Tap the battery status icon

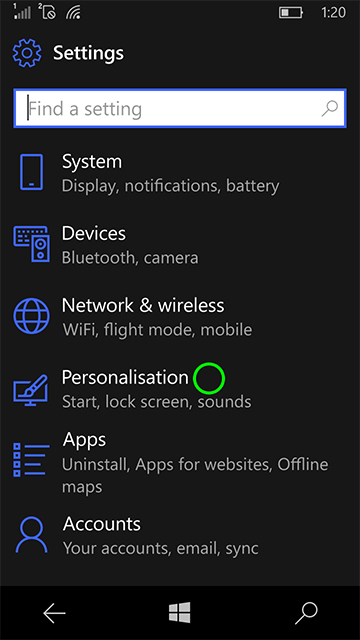coord(291,13)
